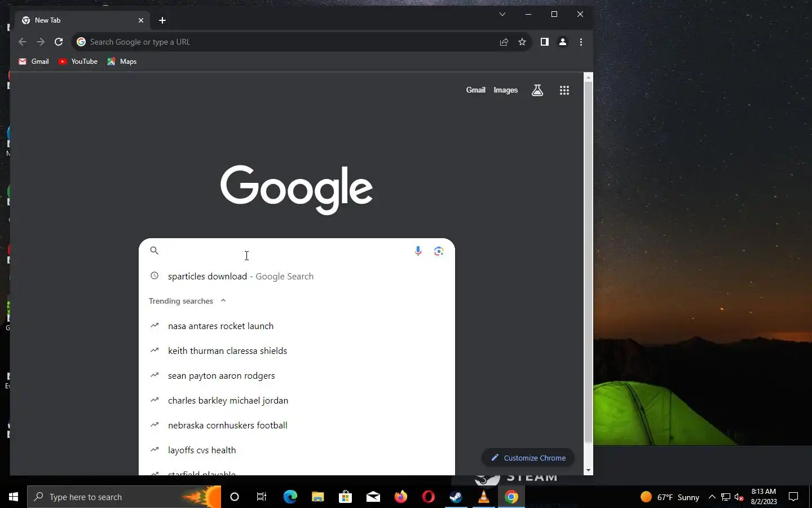812x508 pixels.
Task: Open the Images link at page top
Action: [x=506, y=90]
